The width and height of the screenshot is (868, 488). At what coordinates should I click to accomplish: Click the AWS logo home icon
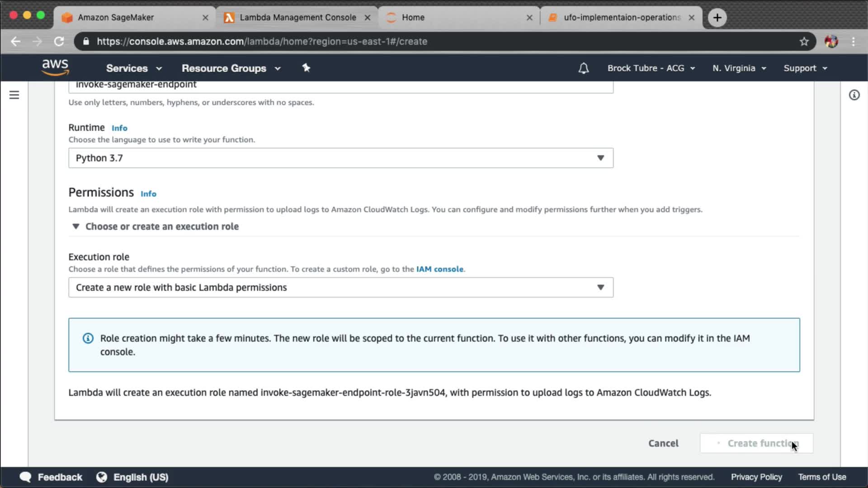pos(55,67)
